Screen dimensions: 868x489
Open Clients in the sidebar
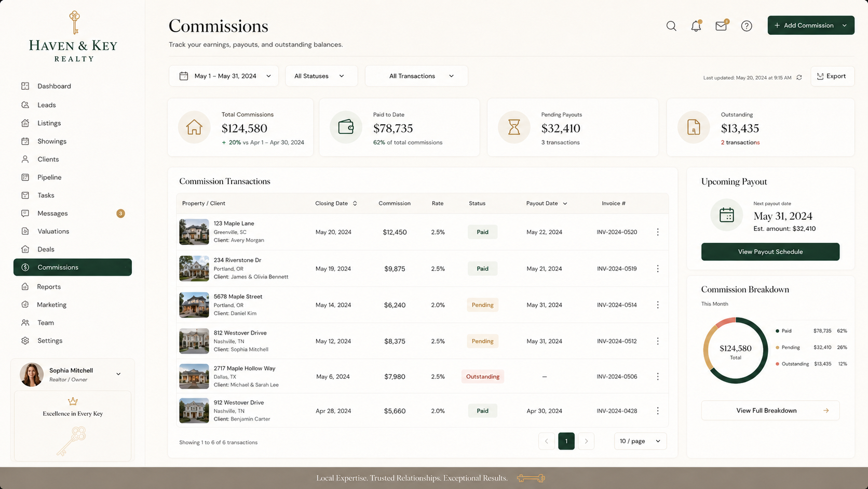pyautogui.click(x=73, y=160)
